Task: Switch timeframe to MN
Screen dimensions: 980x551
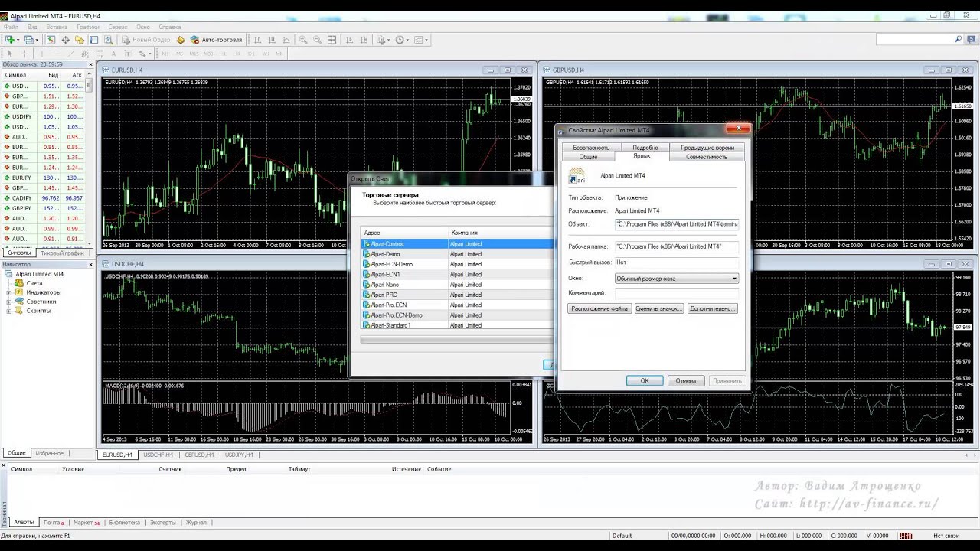Action: pos(279,54)
